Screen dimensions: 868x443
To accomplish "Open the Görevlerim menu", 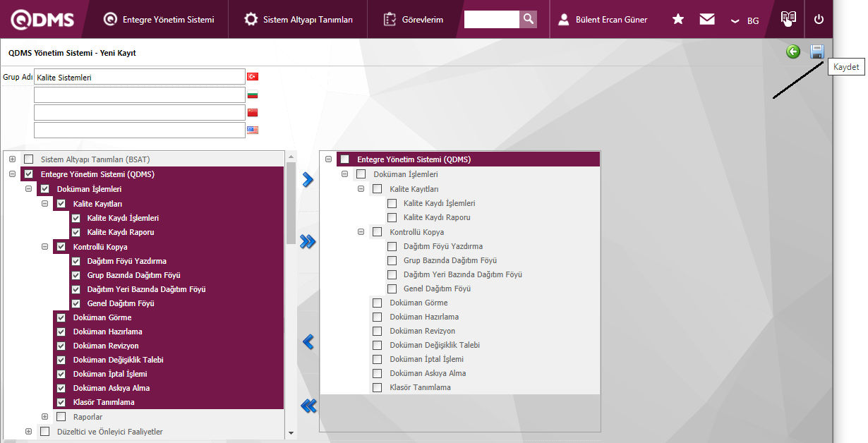I will [x=414, y=20].
